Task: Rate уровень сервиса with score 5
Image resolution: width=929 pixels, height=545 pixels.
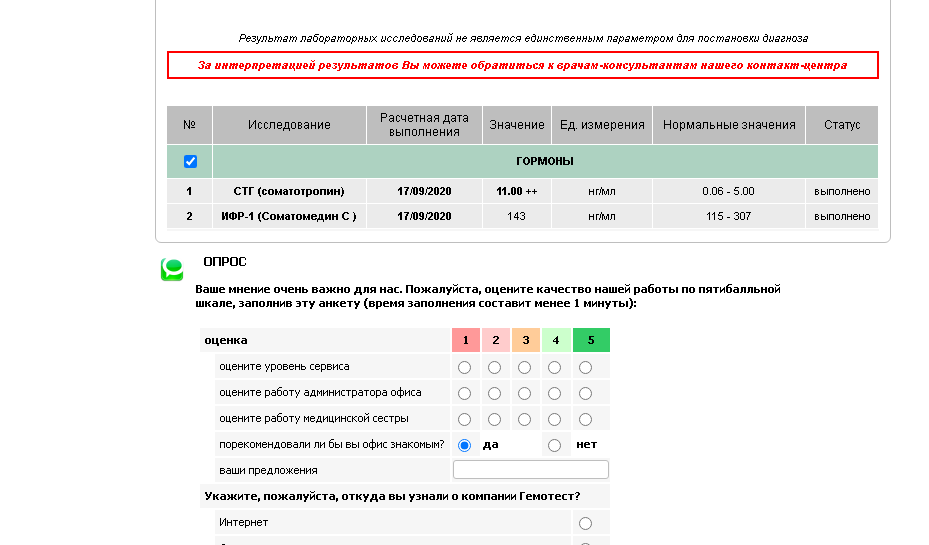Action: pyautogui.click(x=585, y=367)
